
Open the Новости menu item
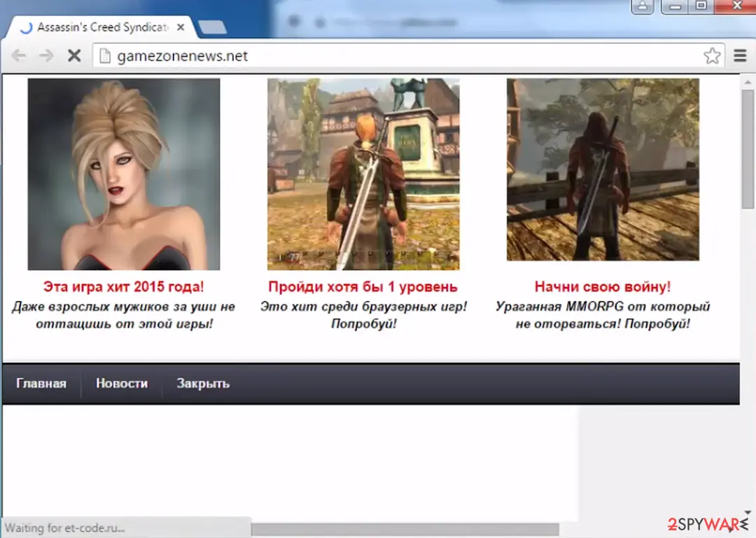tap(122, 384)
